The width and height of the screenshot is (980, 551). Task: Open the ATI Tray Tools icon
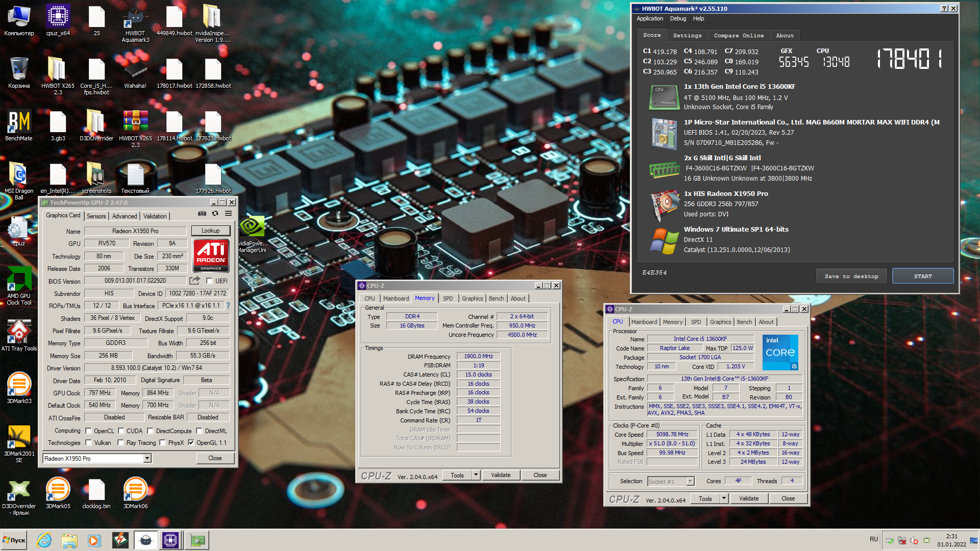point(19,335)
